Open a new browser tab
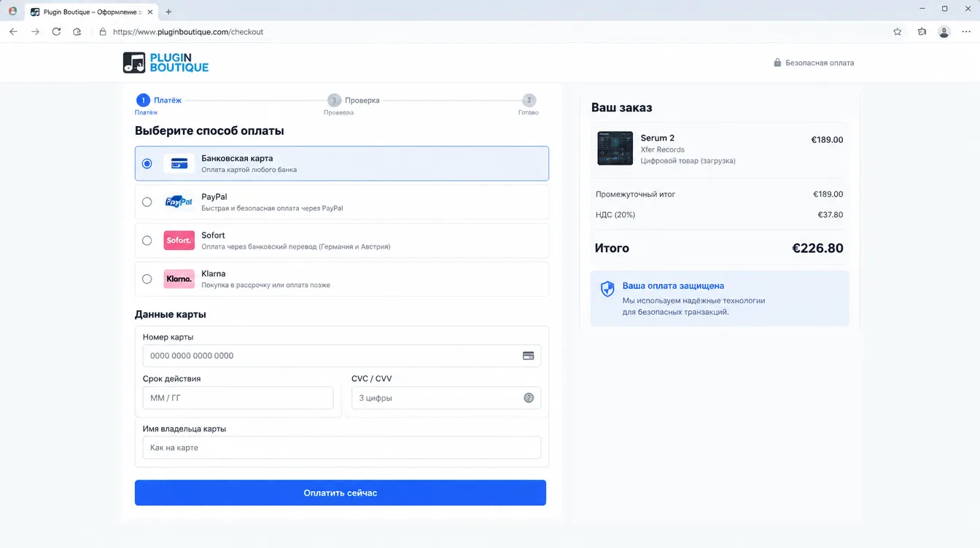Viewport: 980px width, 548px height. tap(168, 12)
